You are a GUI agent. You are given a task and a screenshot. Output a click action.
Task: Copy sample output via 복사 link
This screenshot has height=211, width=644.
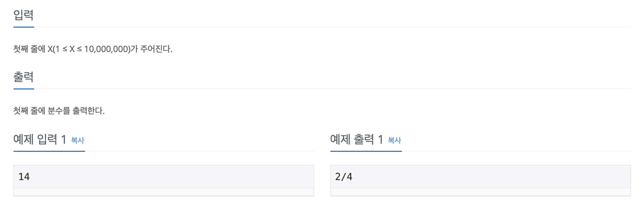(395, 140)
